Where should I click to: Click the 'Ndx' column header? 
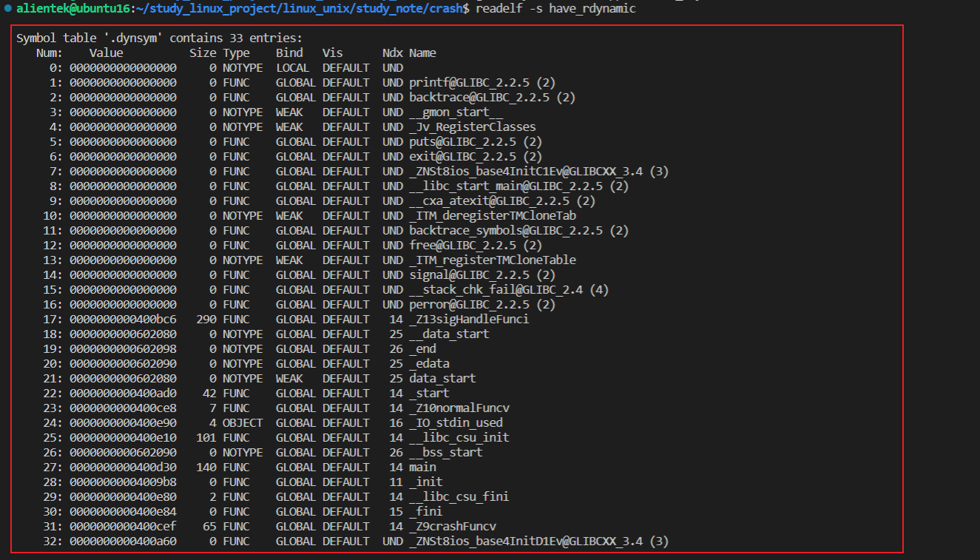click(392, 53)
